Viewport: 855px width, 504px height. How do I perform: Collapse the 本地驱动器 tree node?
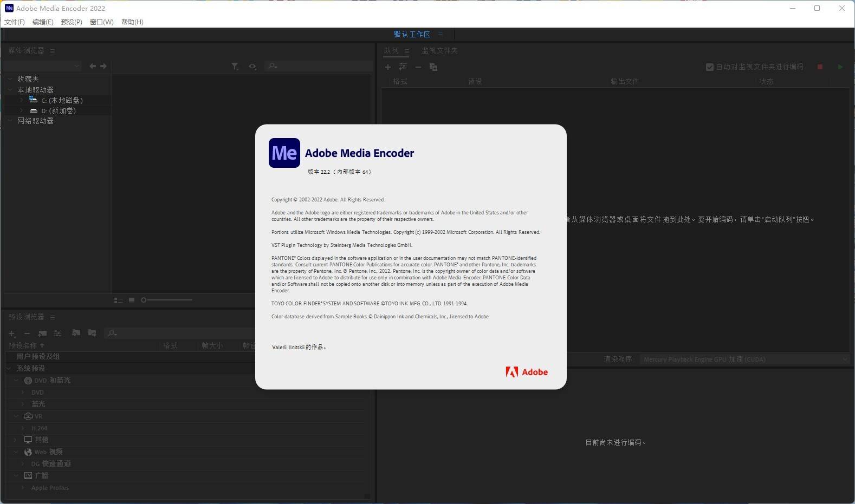tap(10, 90)
